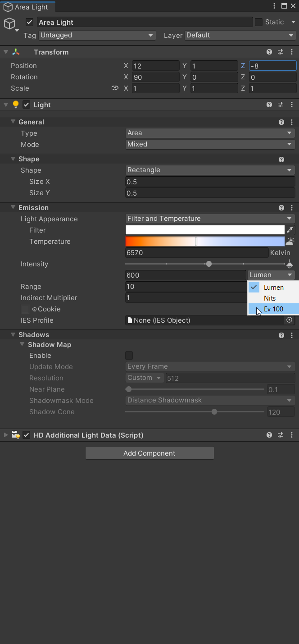
Task: Open Transform component help icon
Action: [269, 52]
